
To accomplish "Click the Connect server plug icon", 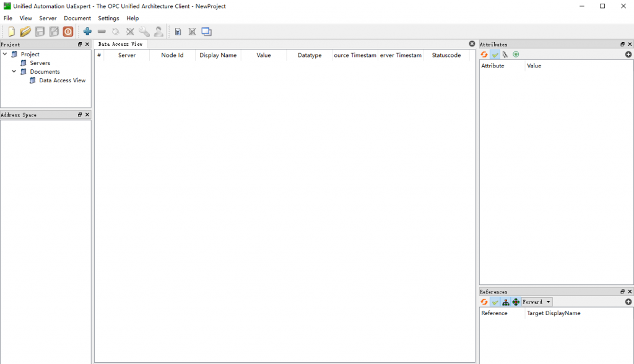I will (x=116, y=32).
